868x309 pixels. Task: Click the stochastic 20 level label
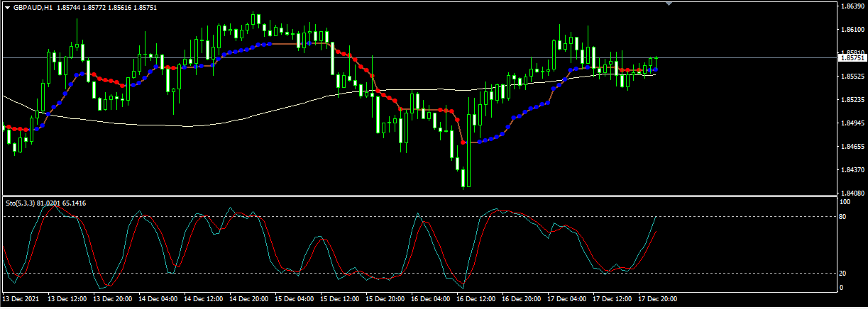pos(843,273)
